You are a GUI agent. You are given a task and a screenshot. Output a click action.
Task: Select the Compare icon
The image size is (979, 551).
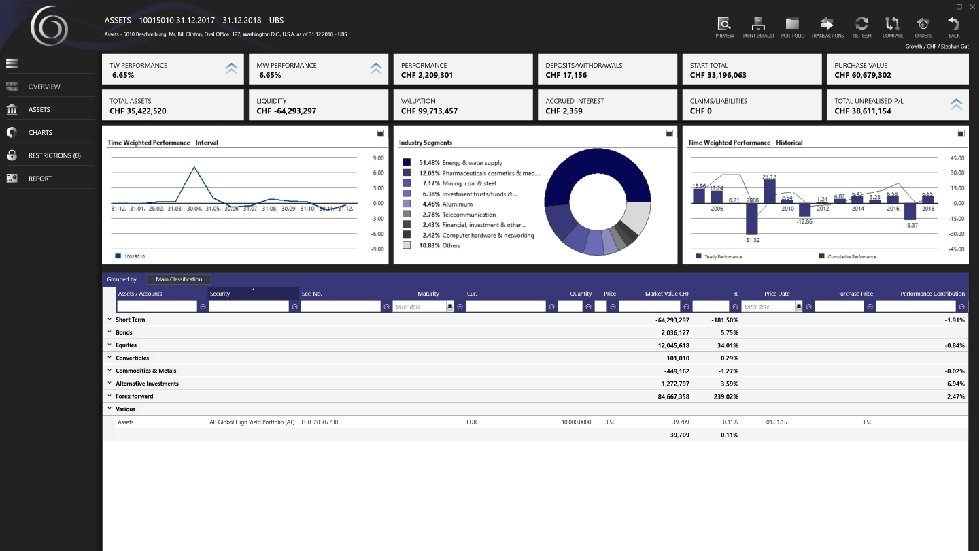tap(892, 26)
